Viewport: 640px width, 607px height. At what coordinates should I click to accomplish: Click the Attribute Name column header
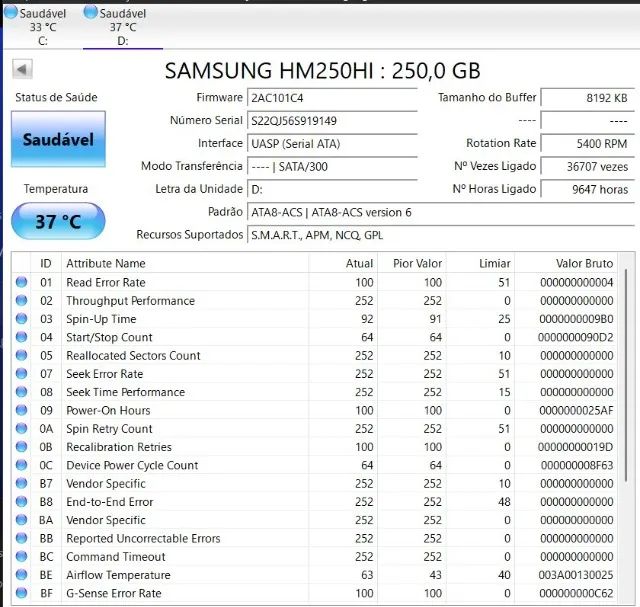pos(185,263)
